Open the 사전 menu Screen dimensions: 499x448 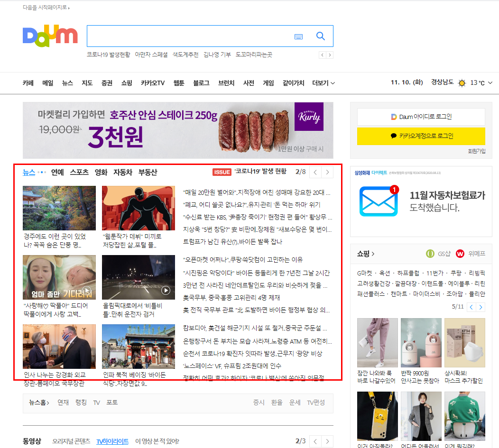(249, 83)
